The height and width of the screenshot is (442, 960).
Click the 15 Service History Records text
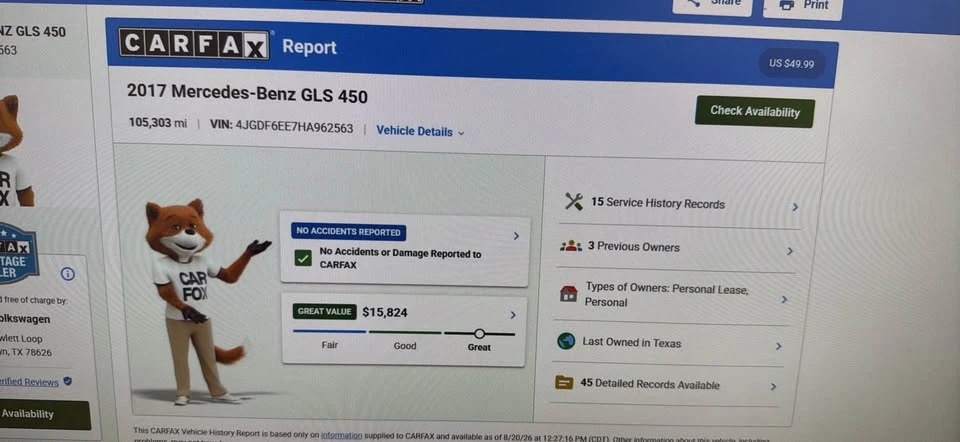(x=658, y=203)
